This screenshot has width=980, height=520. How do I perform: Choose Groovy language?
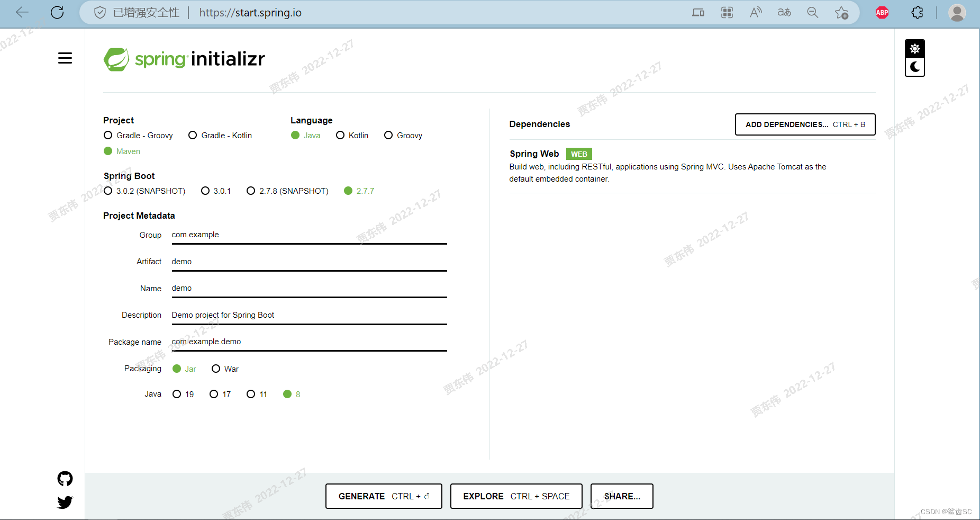pos(403,136)
